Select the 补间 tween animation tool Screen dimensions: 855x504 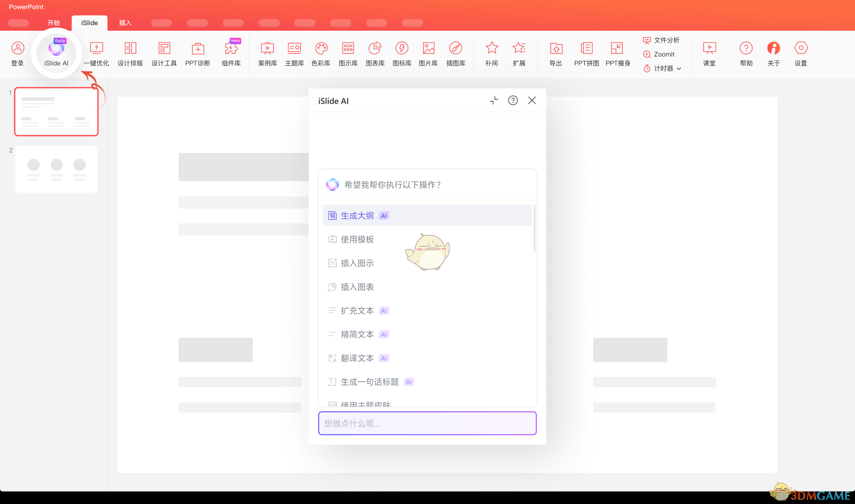point(491,53)
